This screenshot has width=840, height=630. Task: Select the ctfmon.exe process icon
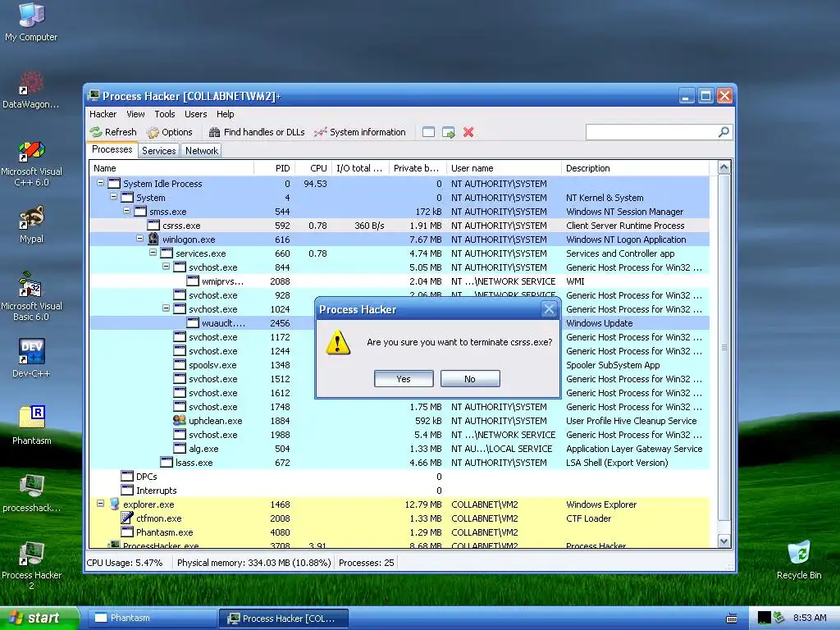[127, 518]
